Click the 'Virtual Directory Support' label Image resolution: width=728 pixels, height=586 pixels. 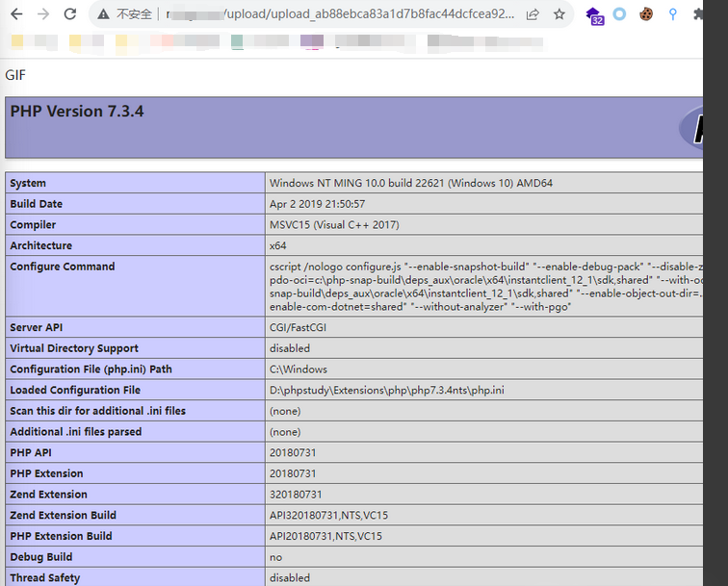click(x=74, y=348)
